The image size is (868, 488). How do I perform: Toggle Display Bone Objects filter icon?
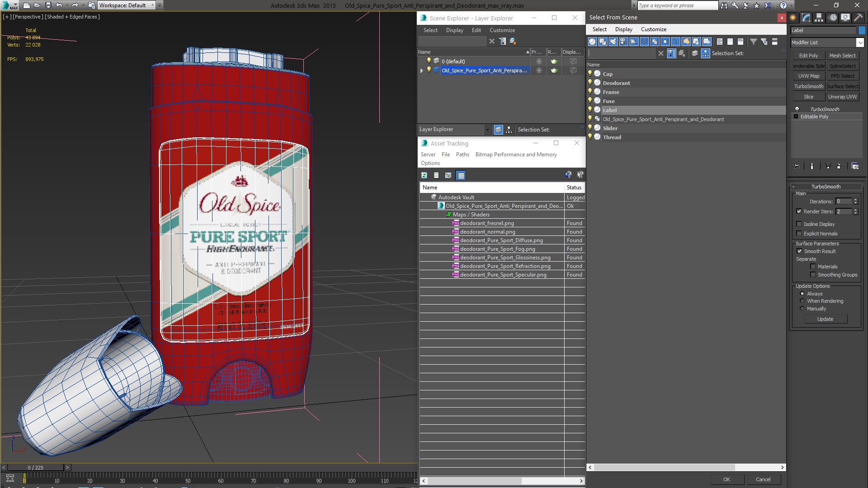675,42
